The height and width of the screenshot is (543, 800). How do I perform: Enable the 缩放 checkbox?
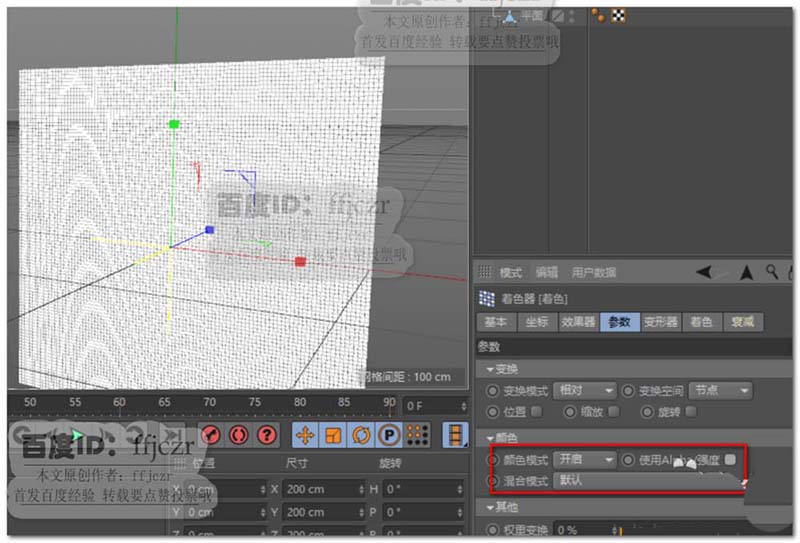[x=614, y=411]
